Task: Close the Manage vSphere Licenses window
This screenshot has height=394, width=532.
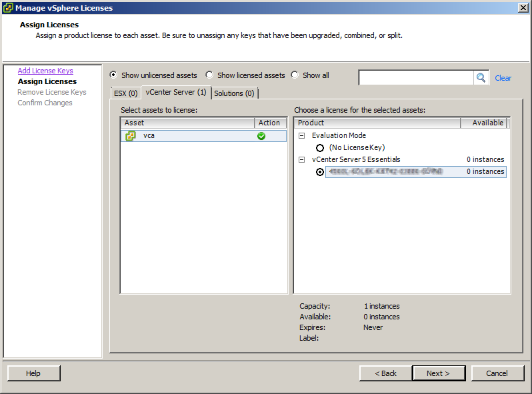Action: click(x=523, y=8)
